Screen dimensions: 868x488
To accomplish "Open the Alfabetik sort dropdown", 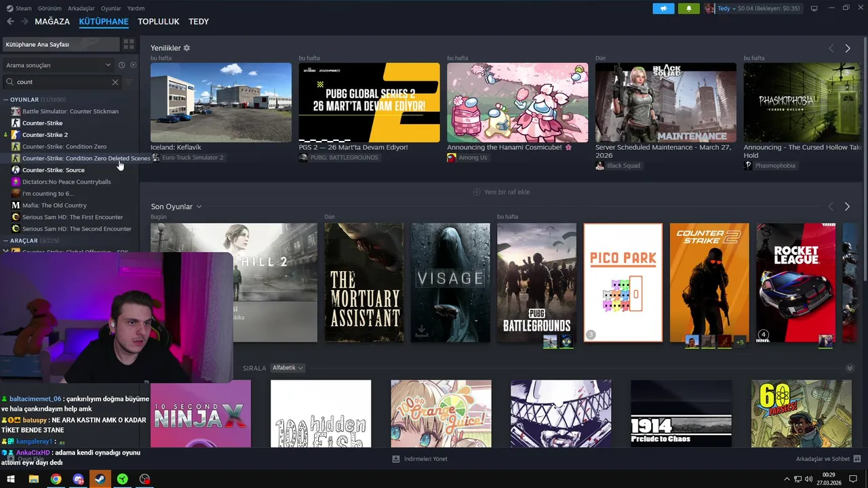I will pyautogui.click(x=287, y=367).
